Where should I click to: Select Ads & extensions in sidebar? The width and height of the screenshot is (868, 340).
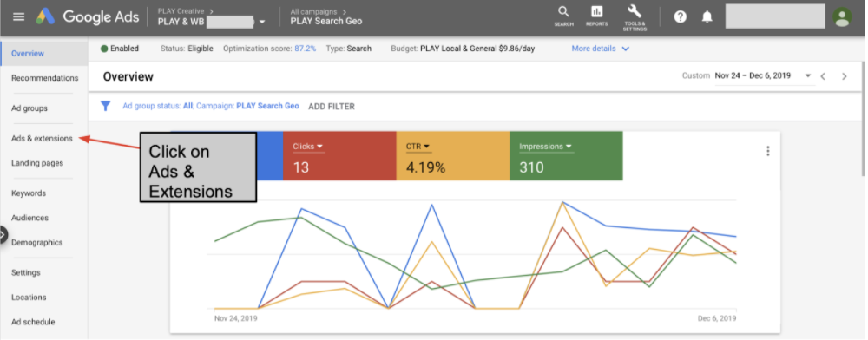(42, 138)
